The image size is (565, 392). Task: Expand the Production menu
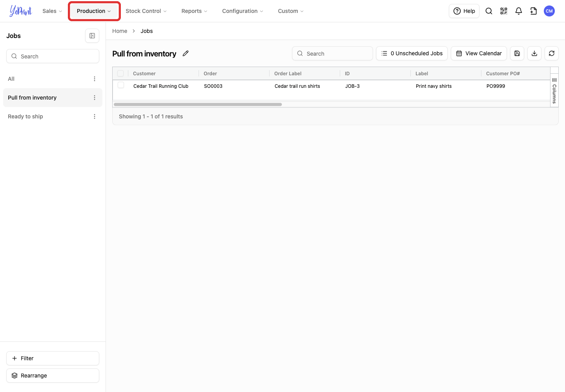[x=94, y=11]
